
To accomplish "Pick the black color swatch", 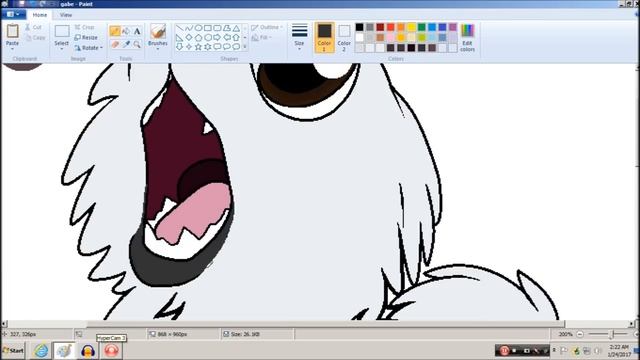I will point(359,27).
